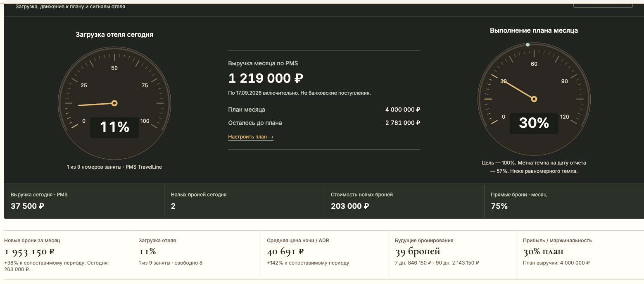Viewport: 644px width, 284px height.
Task: Click the "2 781 000 ₽" remaining-to-plan amount
Action: click(403, 123)
